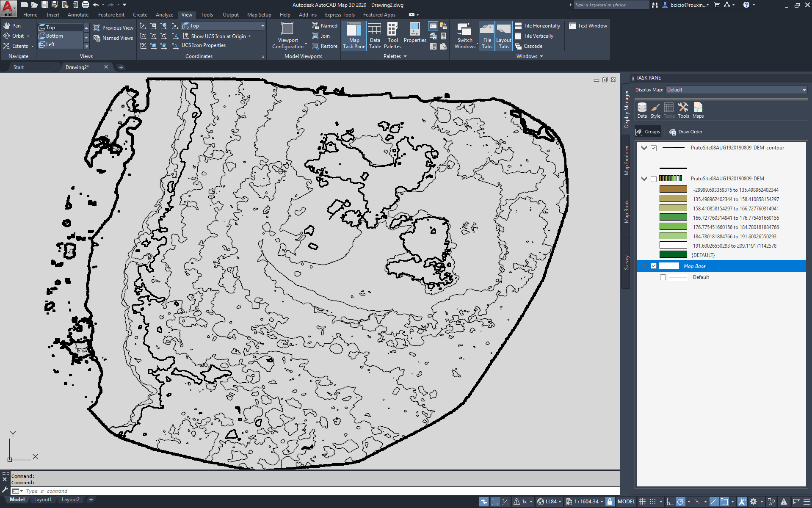812x508 pixels.
Task: Uncheck visibility of PratoSite08AUG1920190809-DEM layer
Action: [x=654, y=179]
